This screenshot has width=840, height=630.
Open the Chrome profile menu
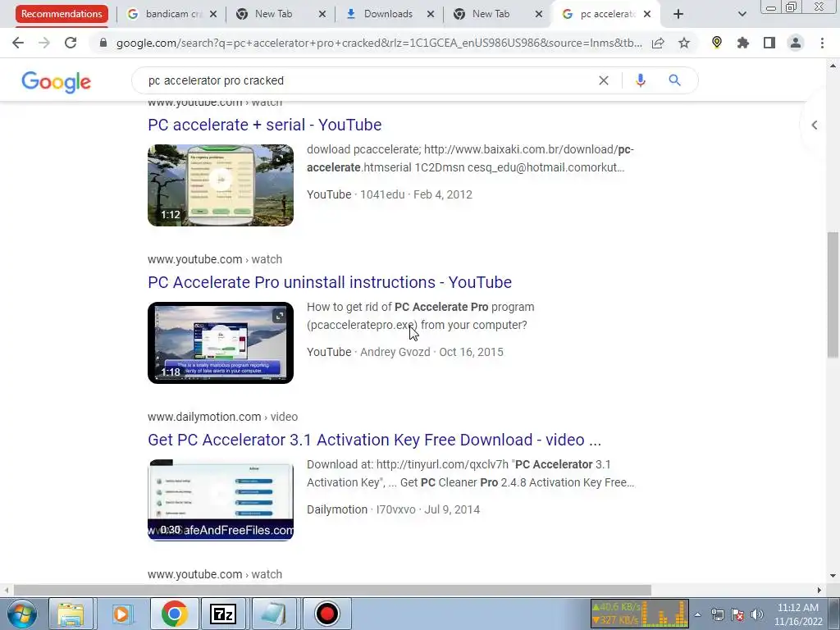pos(796,43)
